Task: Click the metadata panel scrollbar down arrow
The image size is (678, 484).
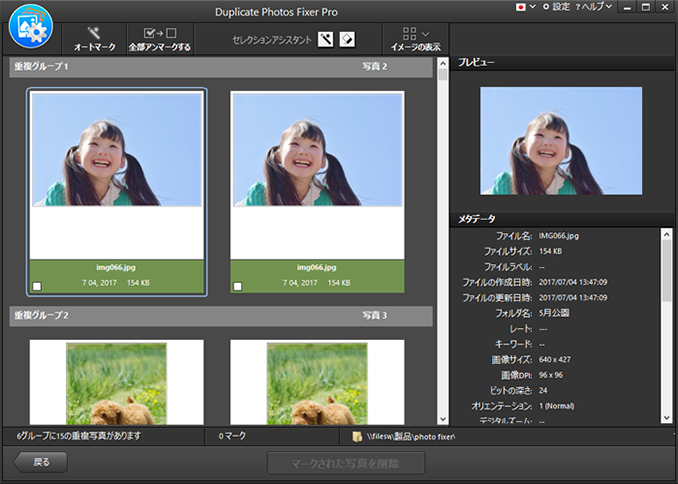Action: 666,418
